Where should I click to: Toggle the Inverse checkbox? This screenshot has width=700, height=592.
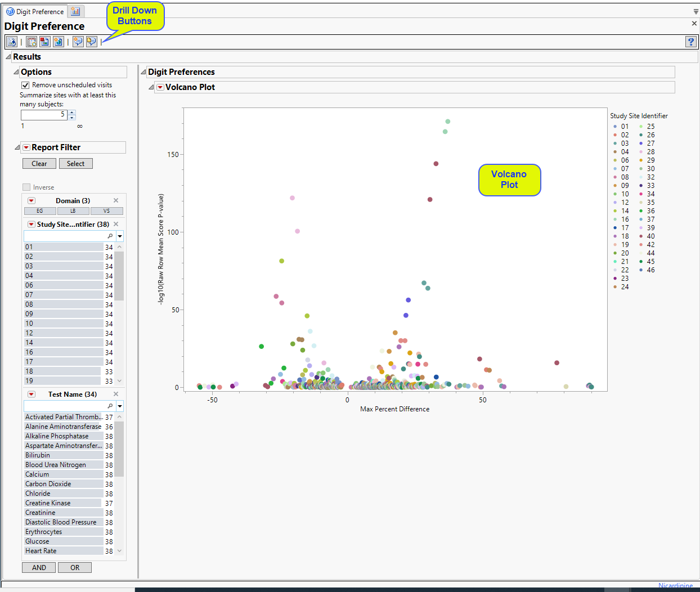point(26,187)
